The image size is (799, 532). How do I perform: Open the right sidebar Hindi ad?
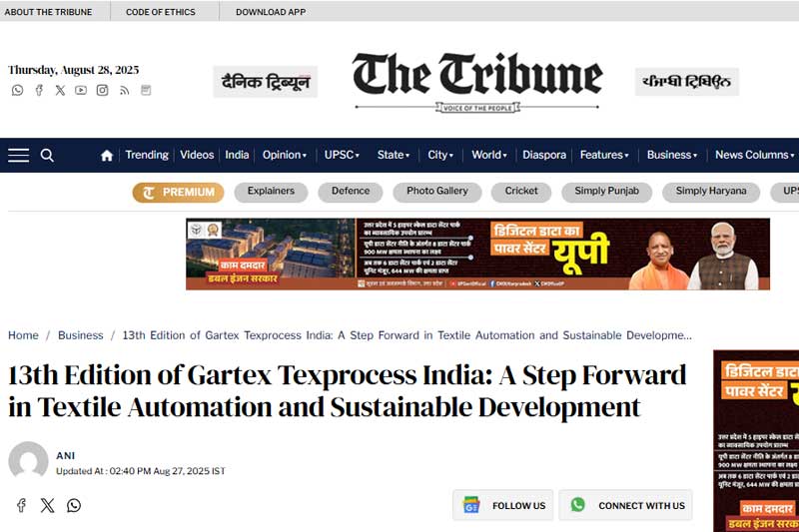756,441
